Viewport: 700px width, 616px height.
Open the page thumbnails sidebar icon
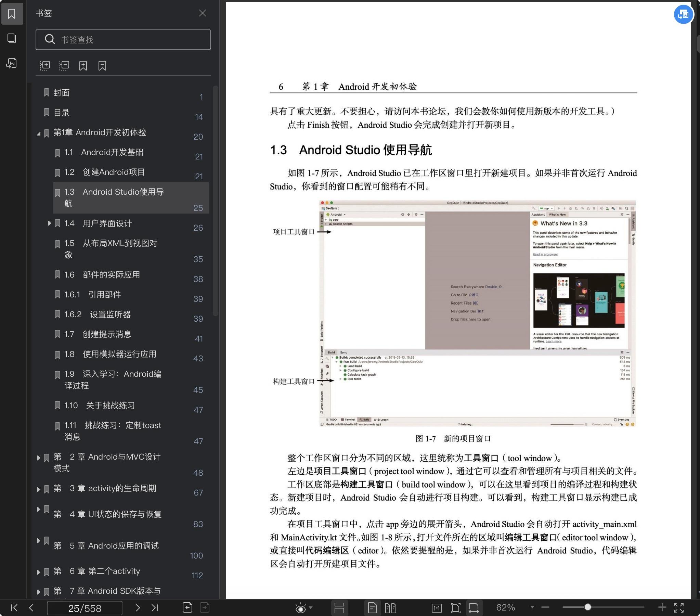(x=12, y=38)
